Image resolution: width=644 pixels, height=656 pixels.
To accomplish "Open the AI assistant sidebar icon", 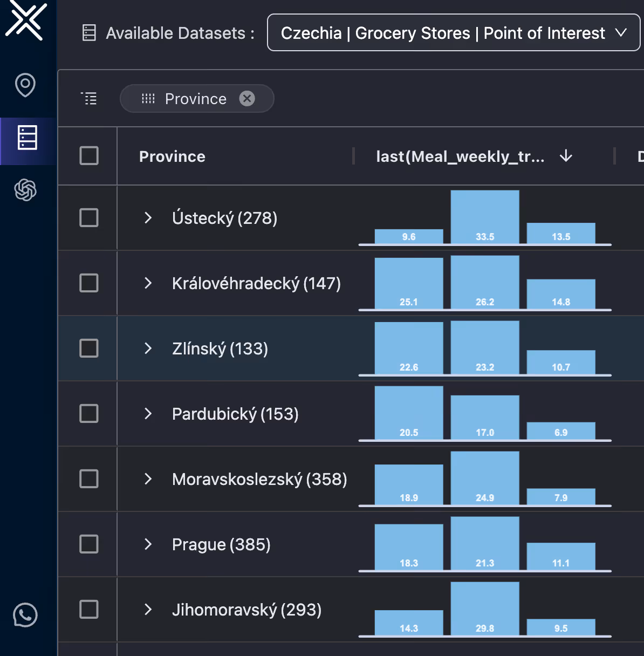I will pyautogui.click(x=25, y=190).
